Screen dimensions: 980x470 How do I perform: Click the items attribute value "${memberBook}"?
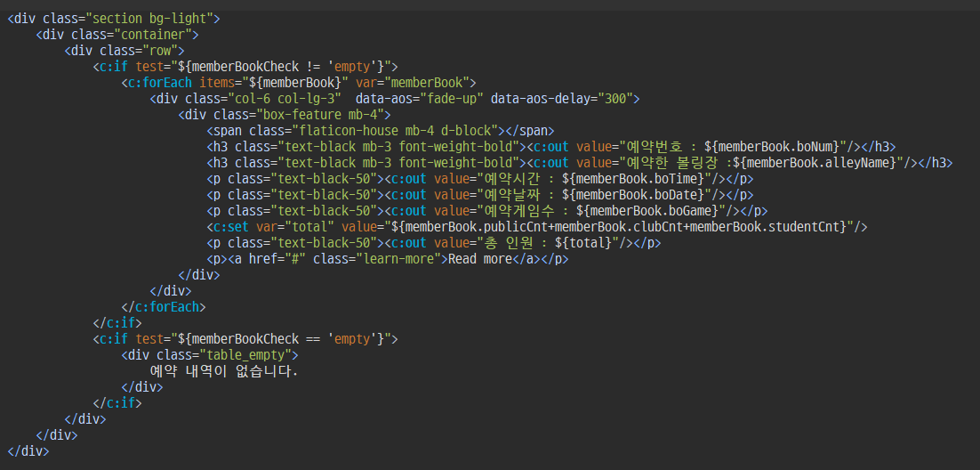coord(294,82)
